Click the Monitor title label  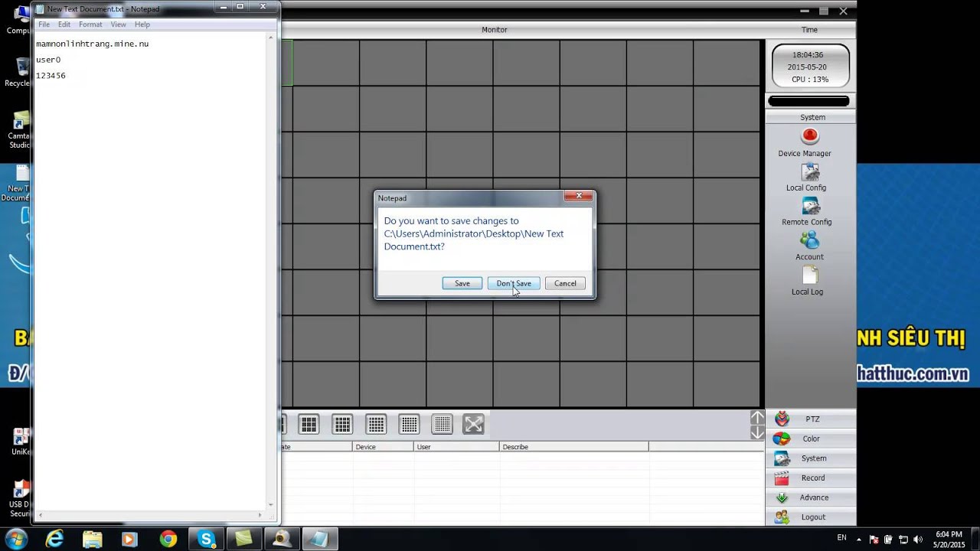[494, 30]
